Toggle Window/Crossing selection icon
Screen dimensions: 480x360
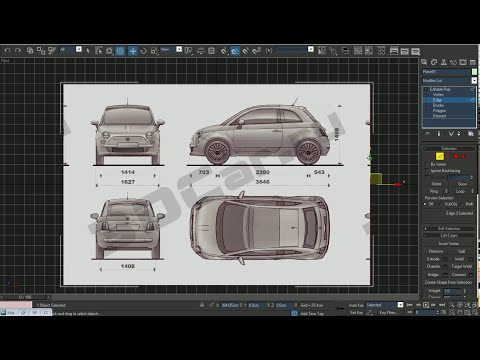pos(120,51)
